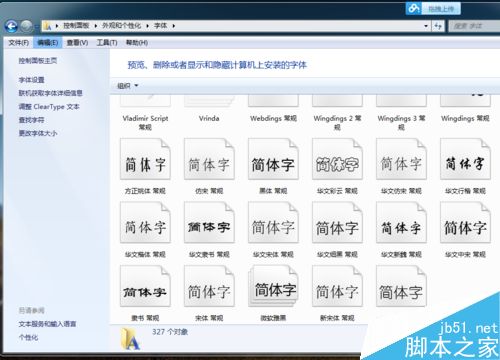
Task: Select the 黑体 常规 font icon
Action: (273, 159)
